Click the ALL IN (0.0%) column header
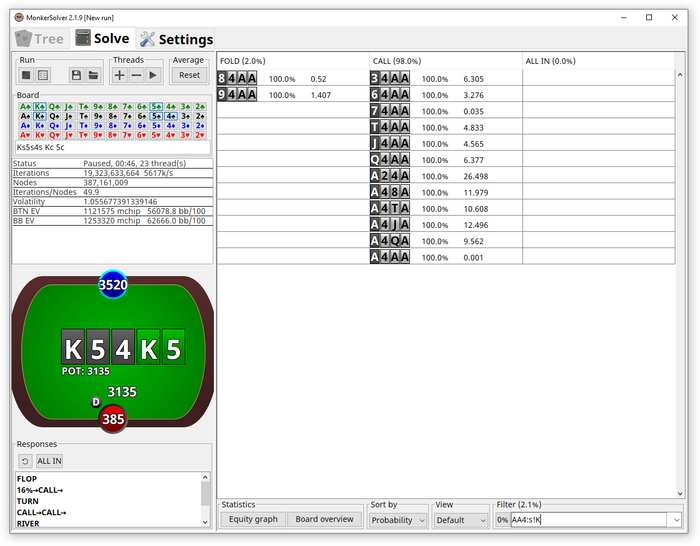The width and height of the screenshot is (700, 546). [598, 61]
